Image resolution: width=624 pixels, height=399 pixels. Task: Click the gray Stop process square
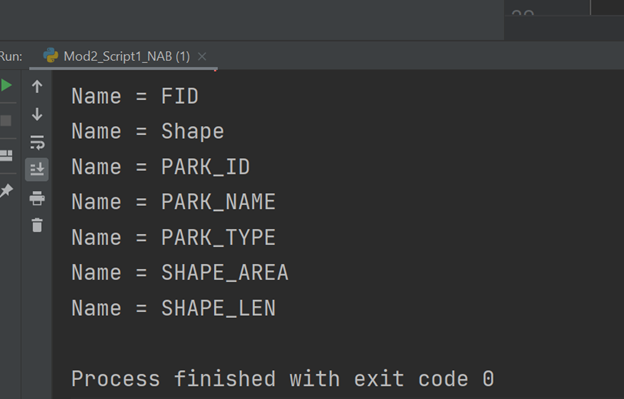click(6, 121)
